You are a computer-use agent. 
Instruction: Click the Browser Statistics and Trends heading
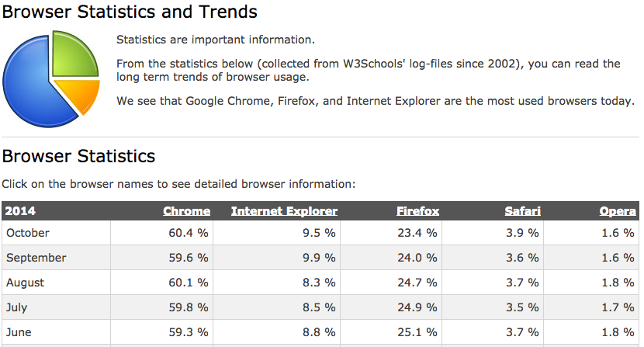130,12
